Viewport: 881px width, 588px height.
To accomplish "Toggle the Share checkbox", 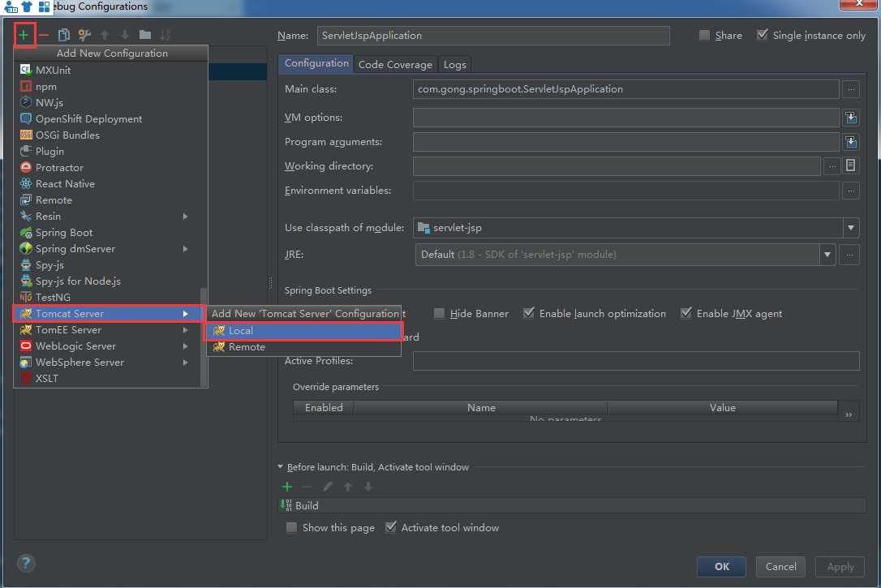I will click(704, 35).
